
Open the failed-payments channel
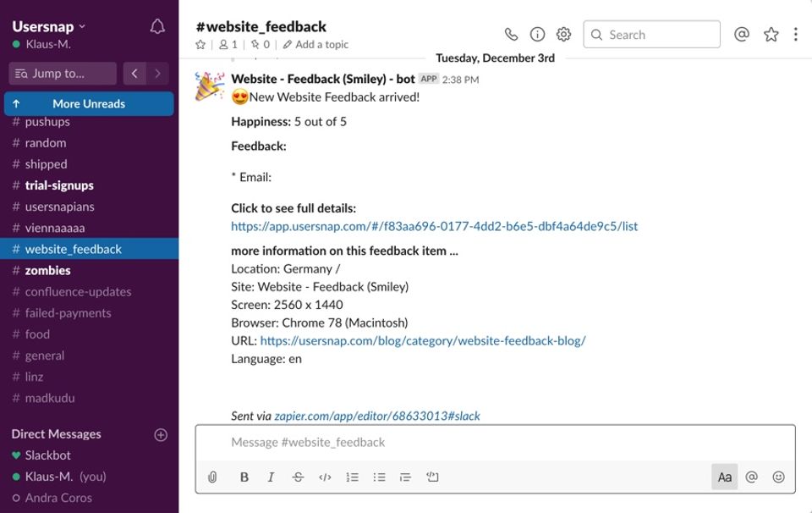pyautogui.click(x=89, y=313)
